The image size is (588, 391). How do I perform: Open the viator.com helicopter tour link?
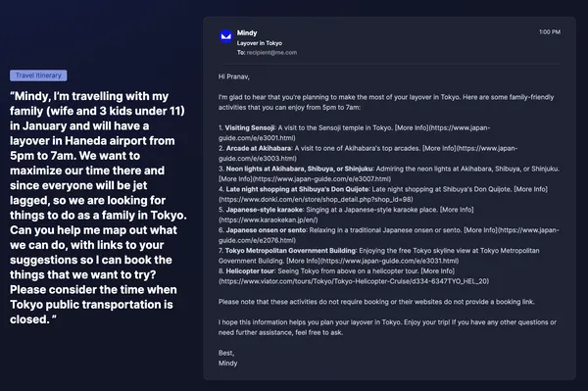coord(354,281)
